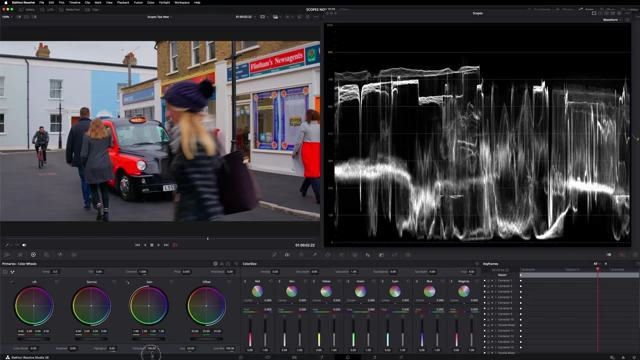Toggle the Blue slice enable
640x360 pixels.
point(417,281)
